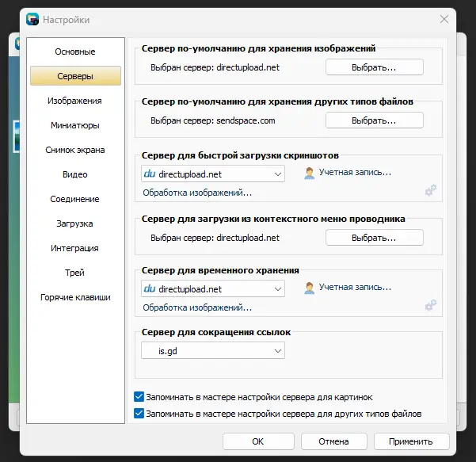Switch to the Горячие клавиши tab
476x462 pixels.
point(75,297)
